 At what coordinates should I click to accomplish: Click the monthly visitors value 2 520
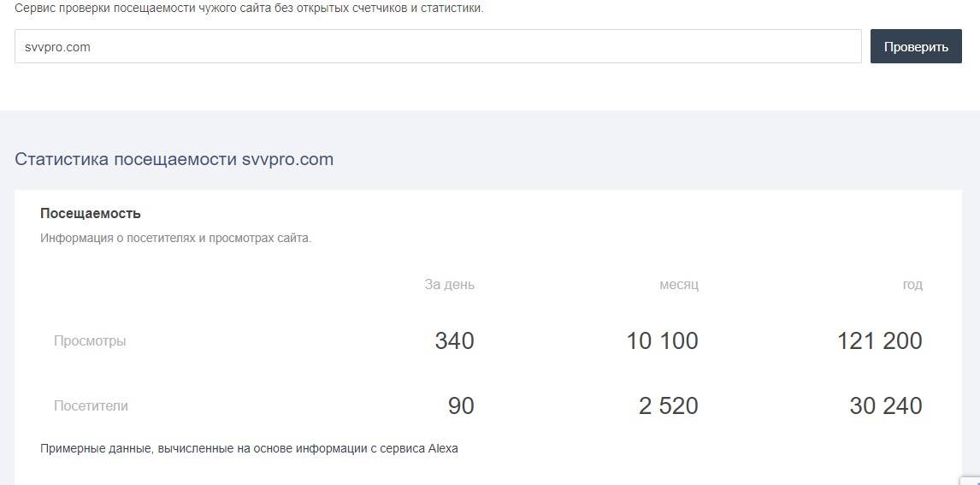668,406
